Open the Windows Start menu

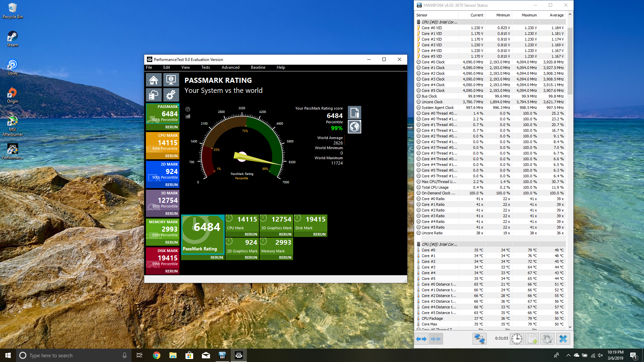[x=8, y=355]
